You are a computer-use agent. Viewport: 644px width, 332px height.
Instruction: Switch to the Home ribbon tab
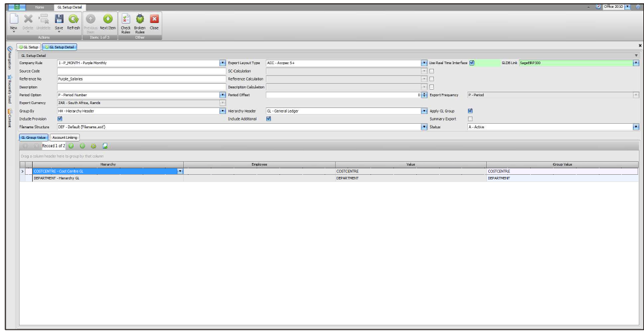(x=39, y=7)
